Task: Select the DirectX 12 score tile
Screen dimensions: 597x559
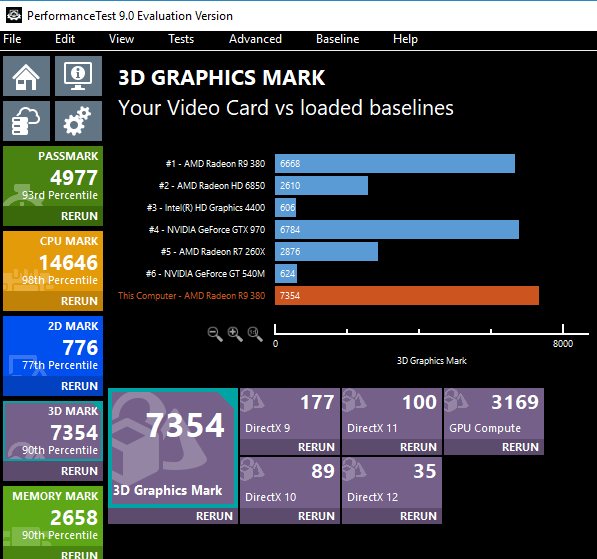Action: tap(392, 483)
